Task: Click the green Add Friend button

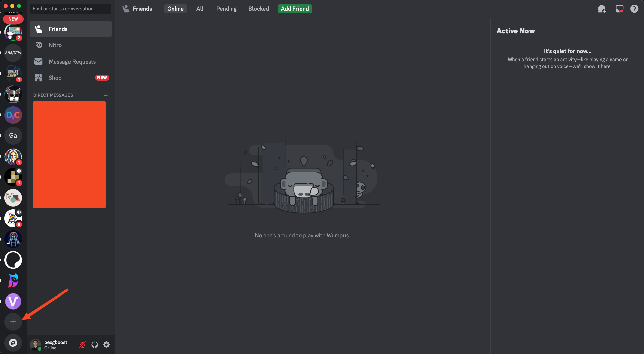Action: pyautogui.click(x=294, y=9)
